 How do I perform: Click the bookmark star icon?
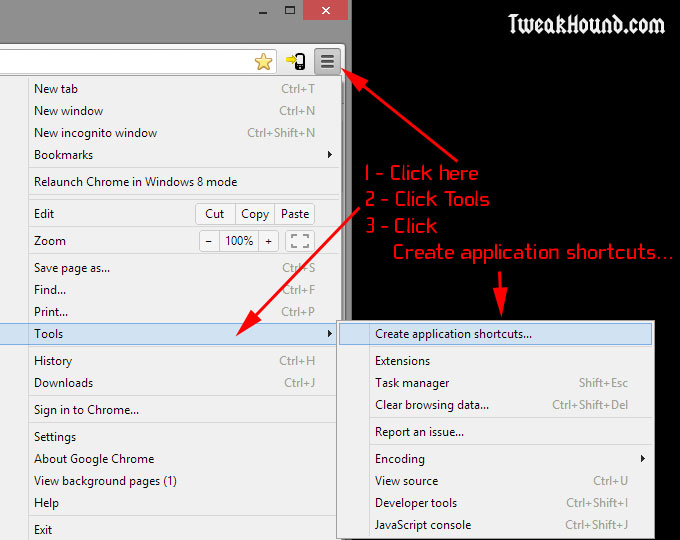point(263,62)
